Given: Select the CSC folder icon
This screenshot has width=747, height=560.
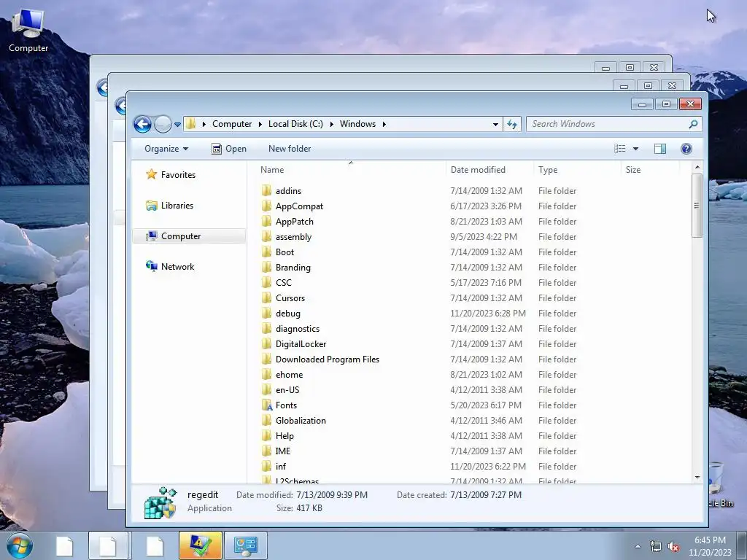Looking at the screenshot, I should pyautogui.click(x=267, y=283).
